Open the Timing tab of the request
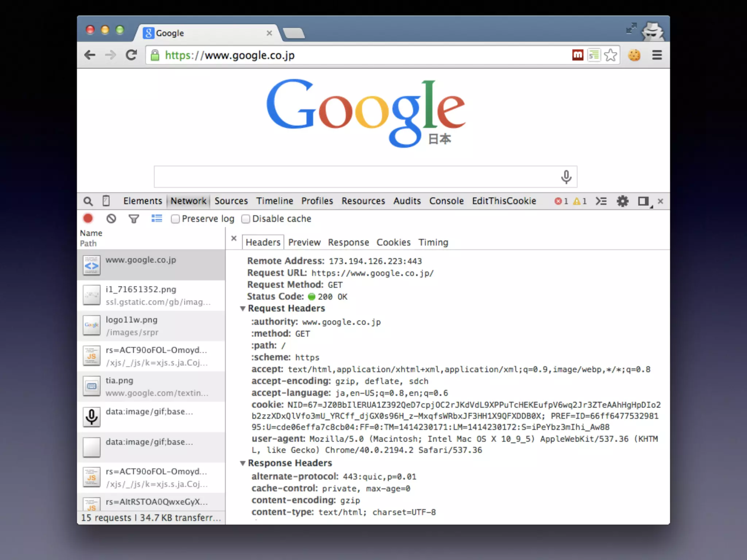747x560 pixels. click(433, 242)
